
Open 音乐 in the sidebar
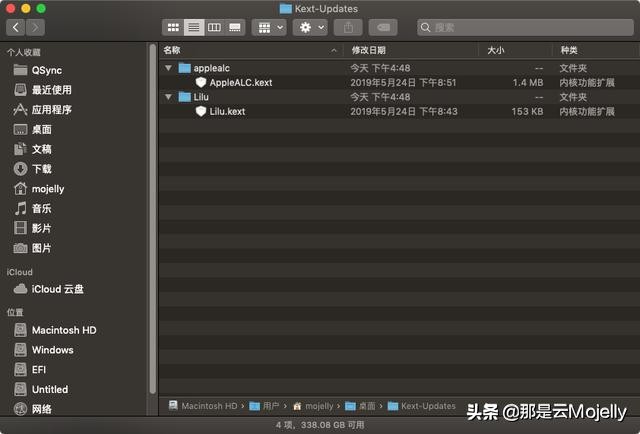coord(33,208)
